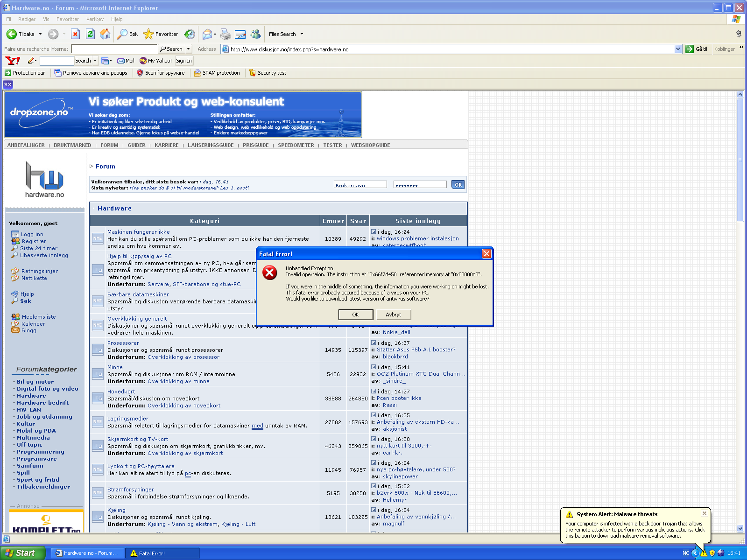Click the login OK button
The image size is (747, 560).
[x=458, y=185]
